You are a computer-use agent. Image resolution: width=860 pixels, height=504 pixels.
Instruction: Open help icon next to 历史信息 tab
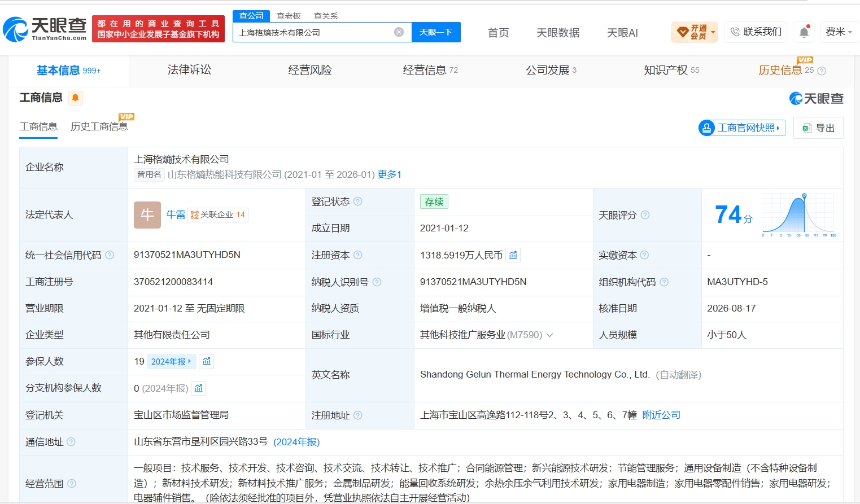point(822,71)
